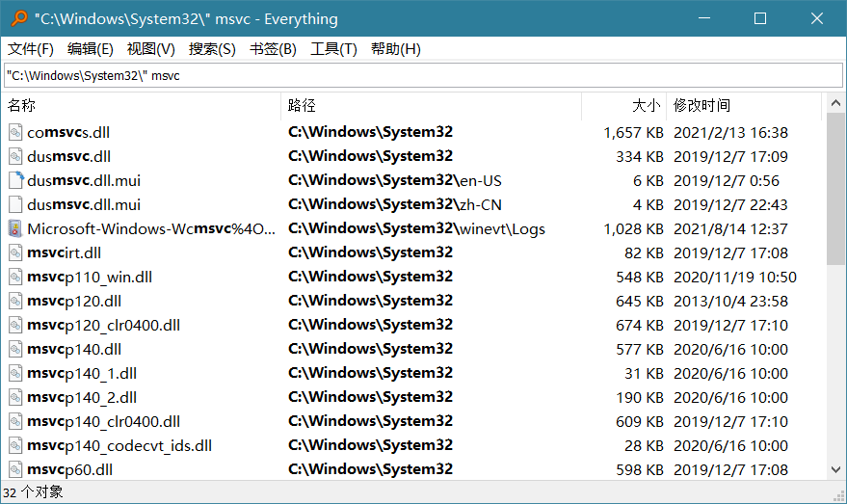847x504 pixels.
Task: Click the msvcp140_clr0400.dll file icon
Action: point(15,421)
